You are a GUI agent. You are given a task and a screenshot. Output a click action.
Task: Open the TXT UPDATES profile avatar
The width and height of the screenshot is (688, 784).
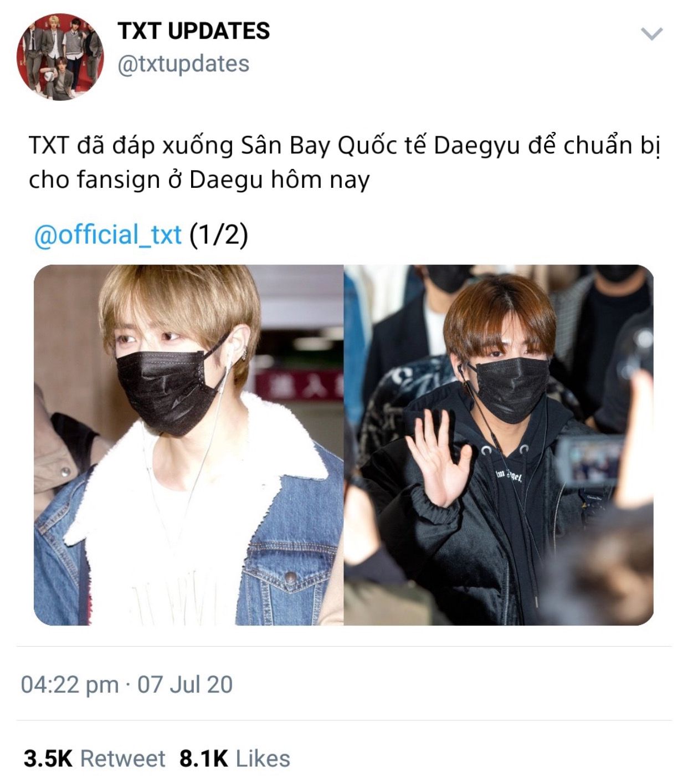point(60,57)
